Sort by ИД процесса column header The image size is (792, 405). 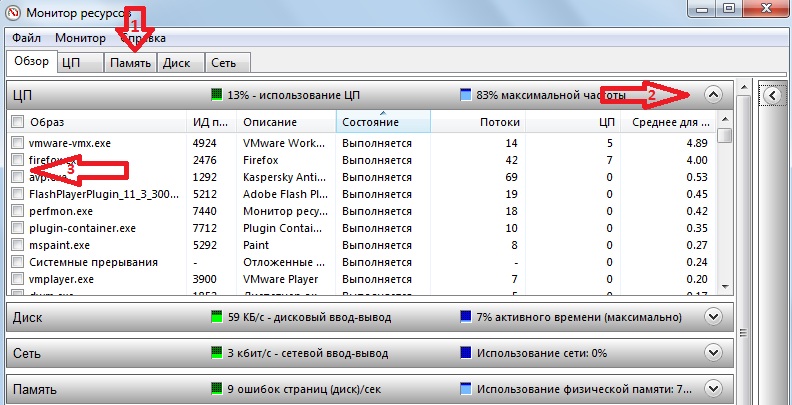(x=211, y=122)
